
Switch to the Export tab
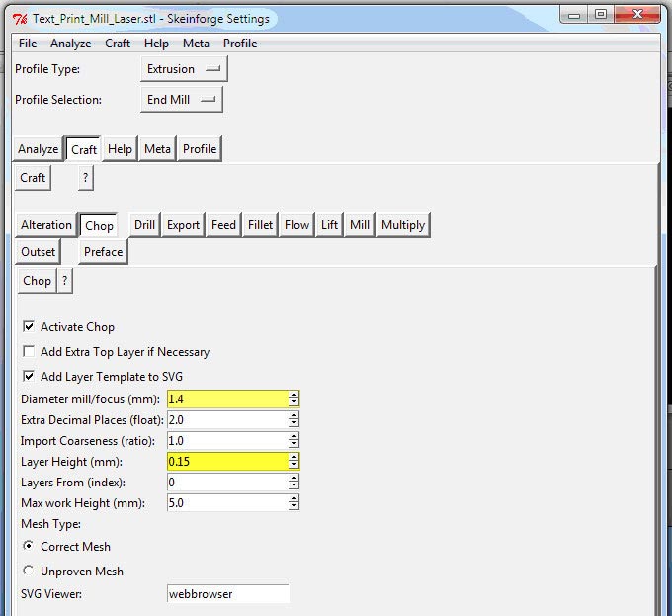point(183,225)
